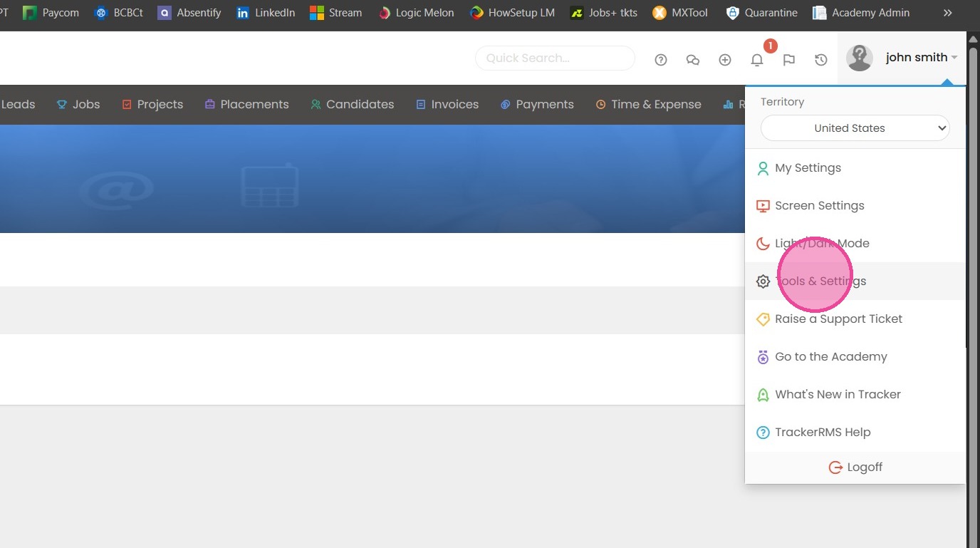Open the Payments menu

point(537,104)
